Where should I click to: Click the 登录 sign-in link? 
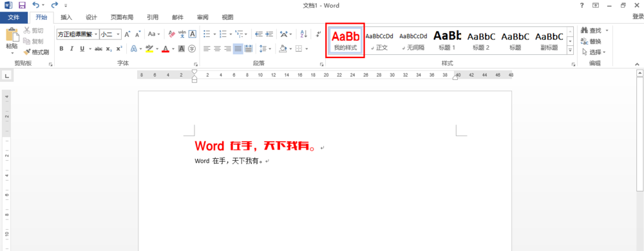click(638, 17)
